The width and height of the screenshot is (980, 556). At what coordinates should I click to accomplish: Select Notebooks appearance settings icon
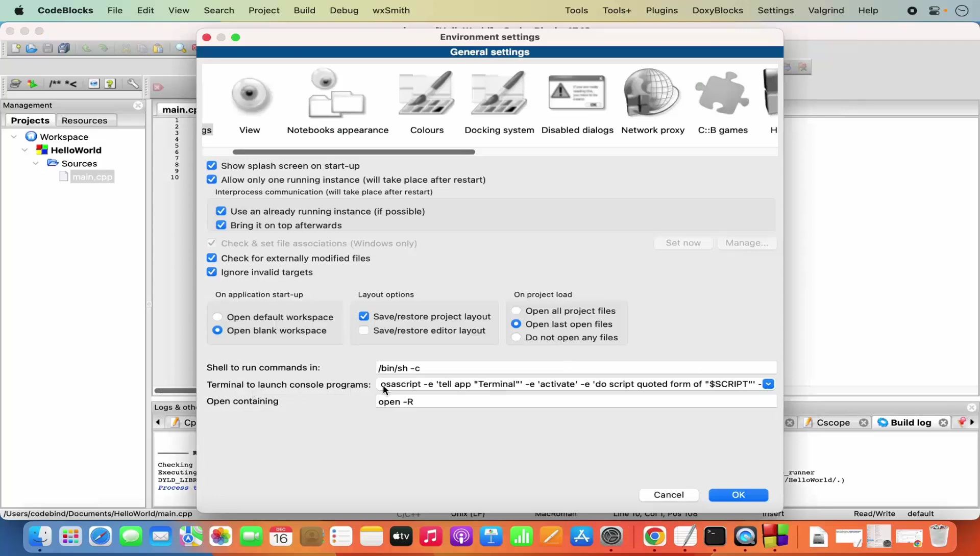(337, 102)
